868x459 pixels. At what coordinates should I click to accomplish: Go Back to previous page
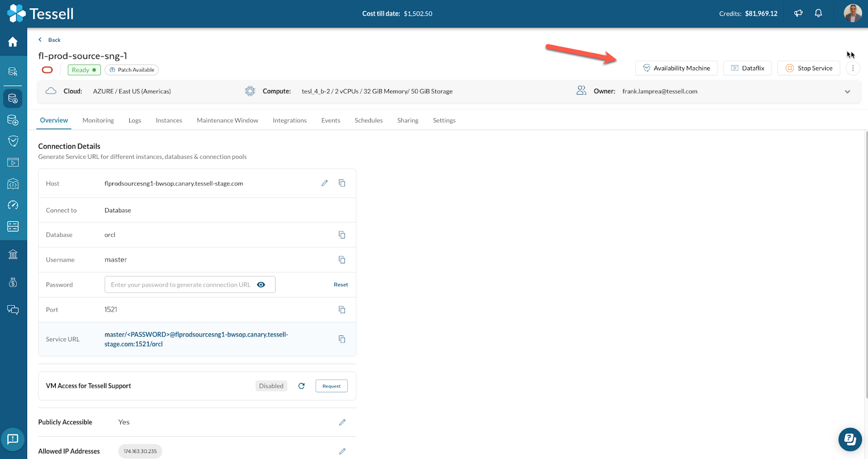pyautogui.click(x=49, y=40)
